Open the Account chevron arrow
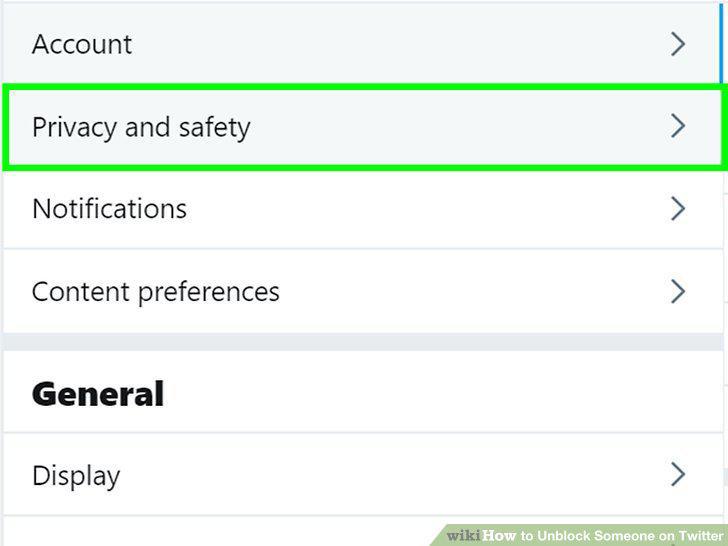728x546 pixels. pos(678,44)
